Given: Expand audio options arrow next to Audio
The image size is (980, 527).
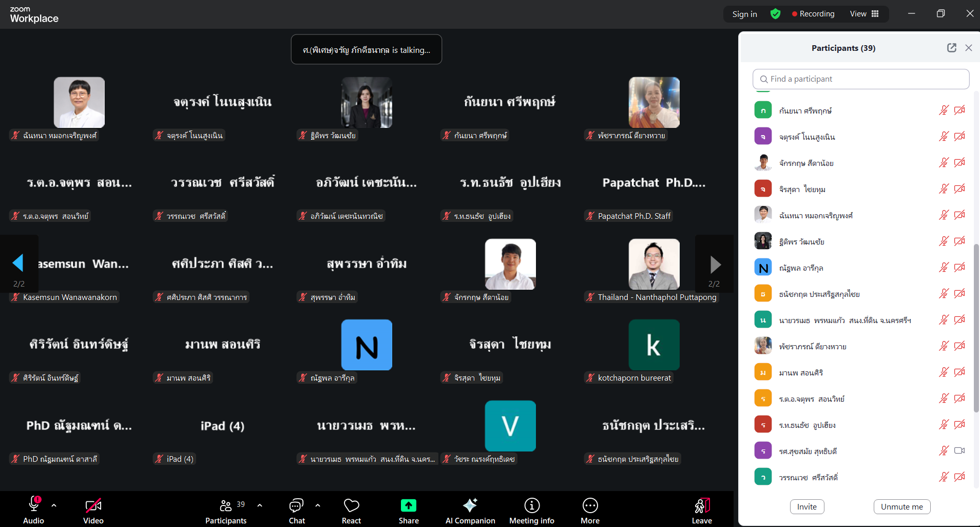Looking at the screenshot, I should pyautogui.click(x=54, y=505).
